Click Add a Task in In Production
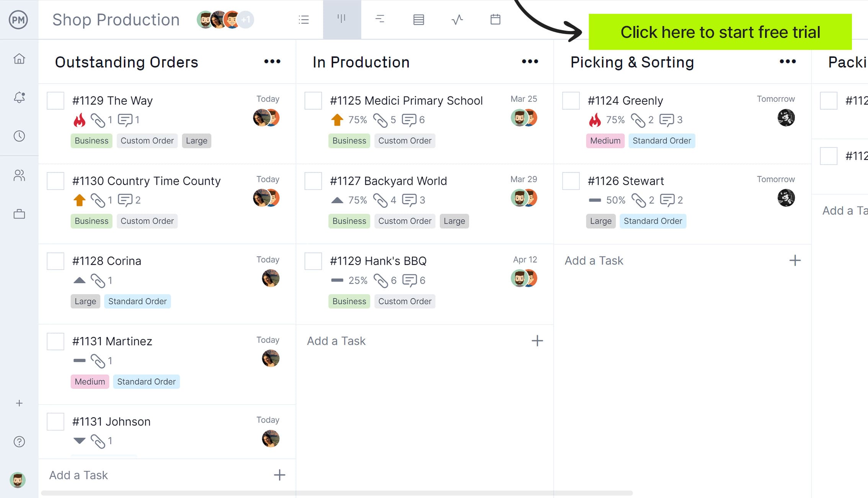This screenshot has height=498, width=868. tap(336, 341)
